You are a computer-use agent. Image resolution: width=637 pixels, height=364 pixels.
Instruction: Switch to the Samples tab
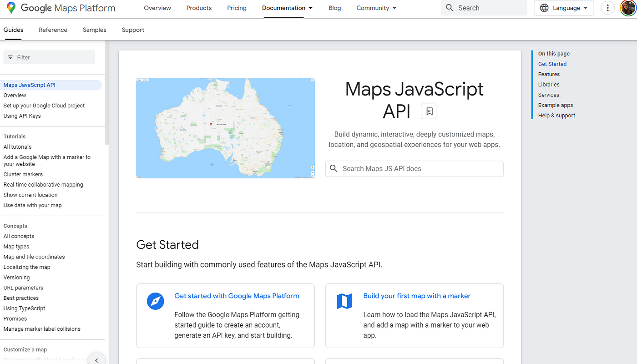pyautogui.click(x=95, y=30)
